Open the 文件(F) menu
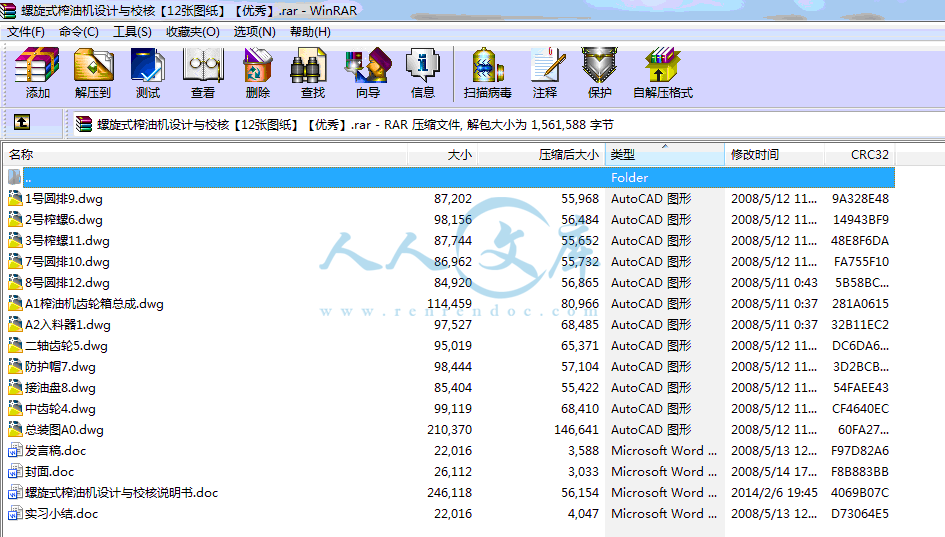Viewport: 945px width, 537px height. pos(26,32)
